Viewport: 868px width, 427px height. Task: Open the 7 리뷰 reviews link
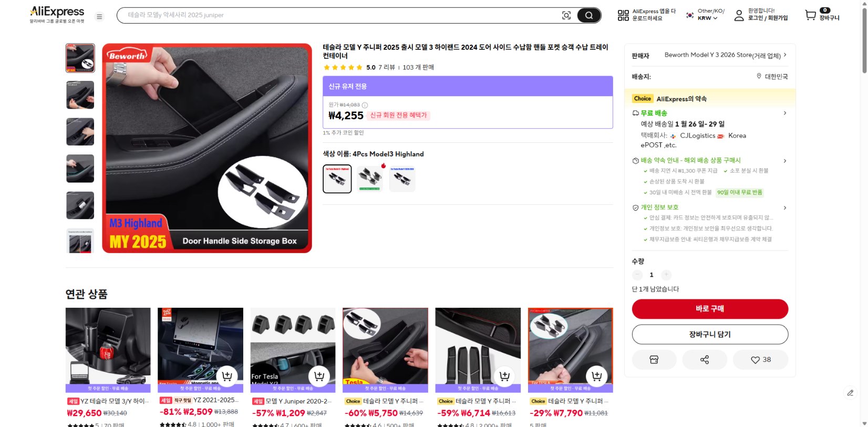(387, 67)
